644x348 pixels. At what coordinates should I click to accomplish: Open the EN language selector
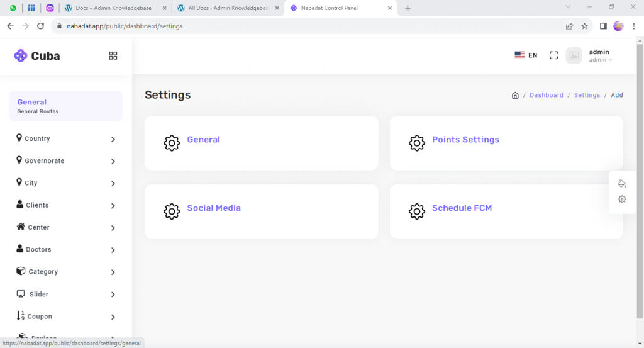[x=526, y=55]
